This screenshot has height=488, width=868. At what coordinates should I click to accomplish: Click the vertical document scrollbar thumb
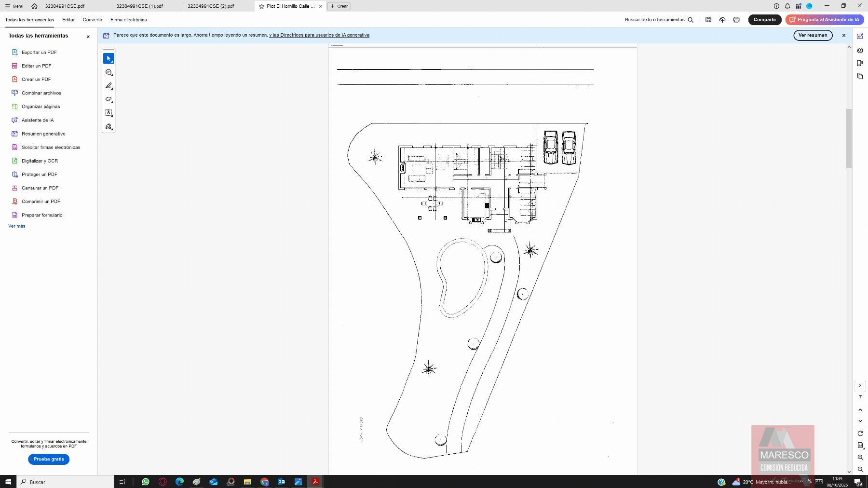coord(849,138)
